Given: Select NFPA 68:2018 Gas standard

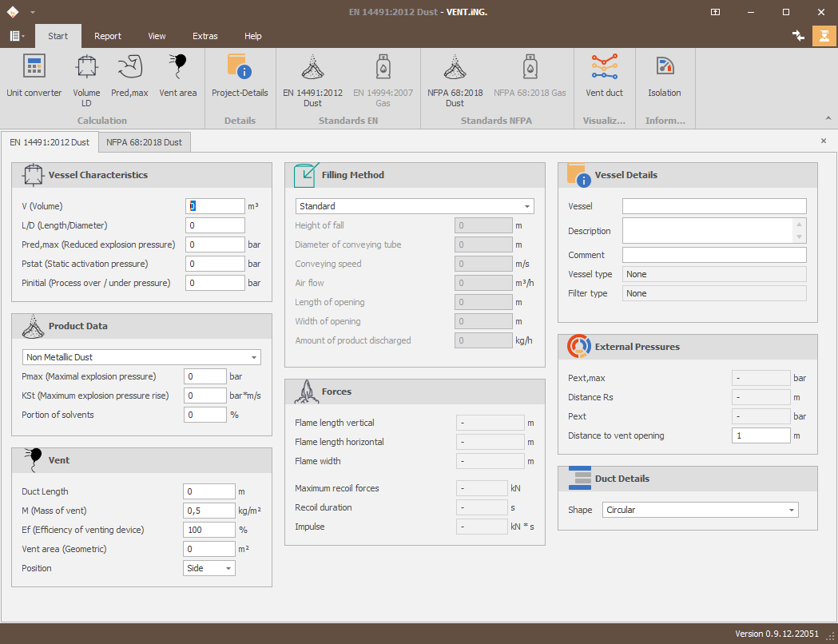Looking at the screenshot, I should coord(530,76).
